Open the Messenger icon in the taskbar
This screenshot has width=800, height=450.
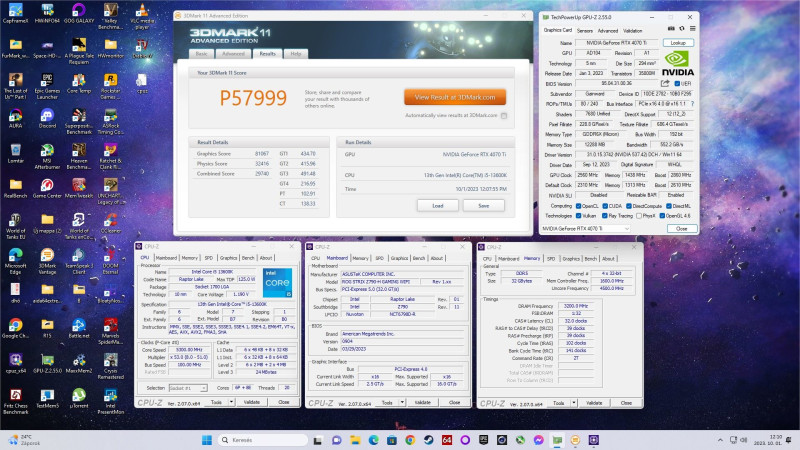click(539, 440)
